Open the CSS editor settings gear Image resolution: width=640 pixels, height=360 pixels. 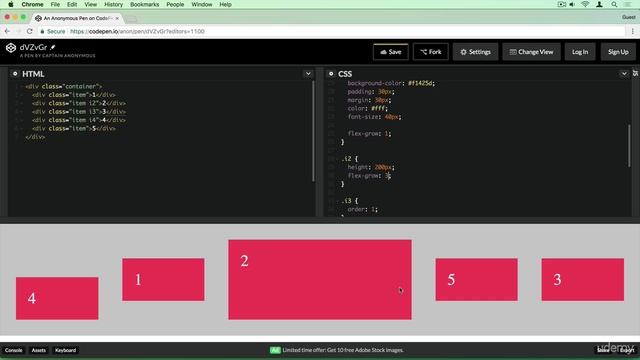click(331, 74)
